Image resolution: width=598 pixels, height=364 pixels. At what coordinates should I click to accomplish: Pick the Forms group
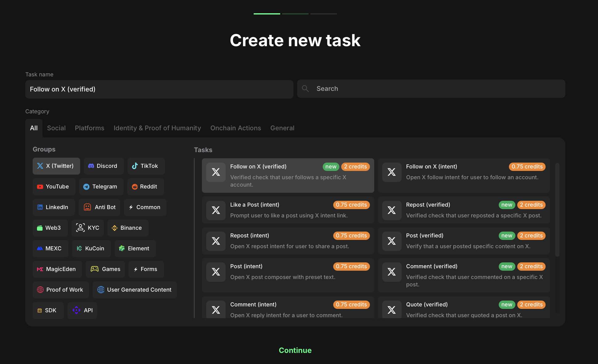146,269
